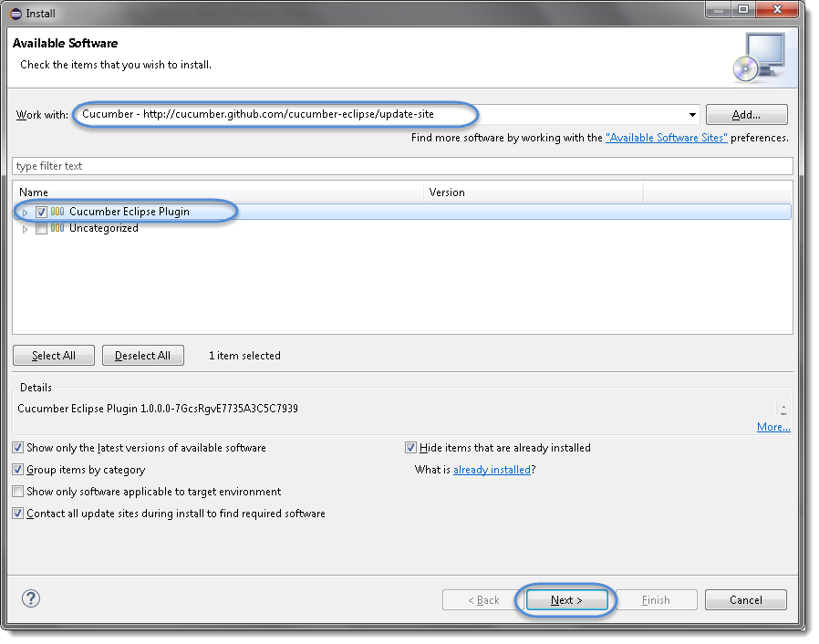The width and height of the screenshot is (819, 644).
Task: Expand the Uncategorized tree node
Action: click(x=26, y=228)
